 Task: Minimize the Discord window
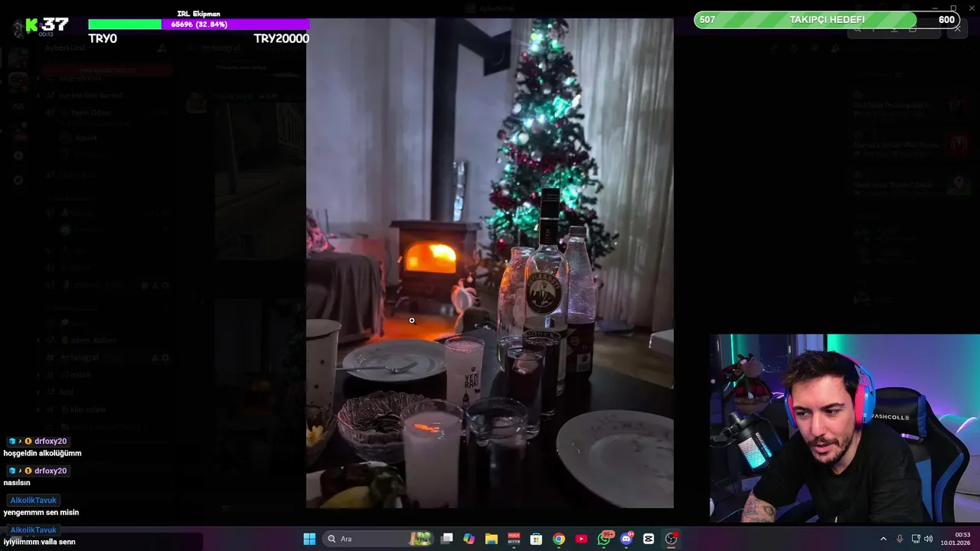point(933,8)
